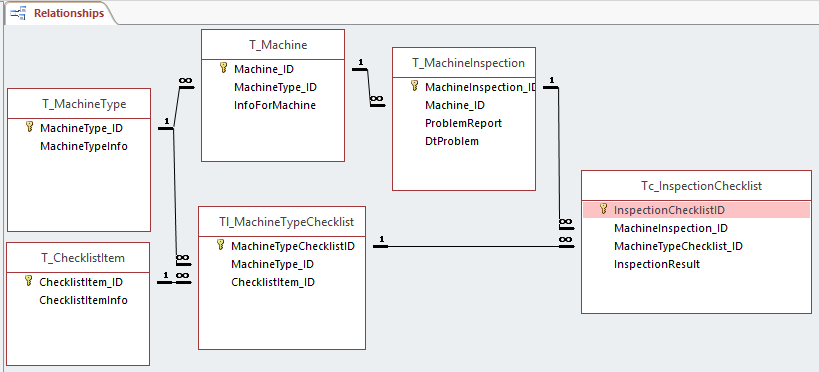Select the Tc_InspectionChecklist table title
The image size is (819, 372).
(696, 185)
